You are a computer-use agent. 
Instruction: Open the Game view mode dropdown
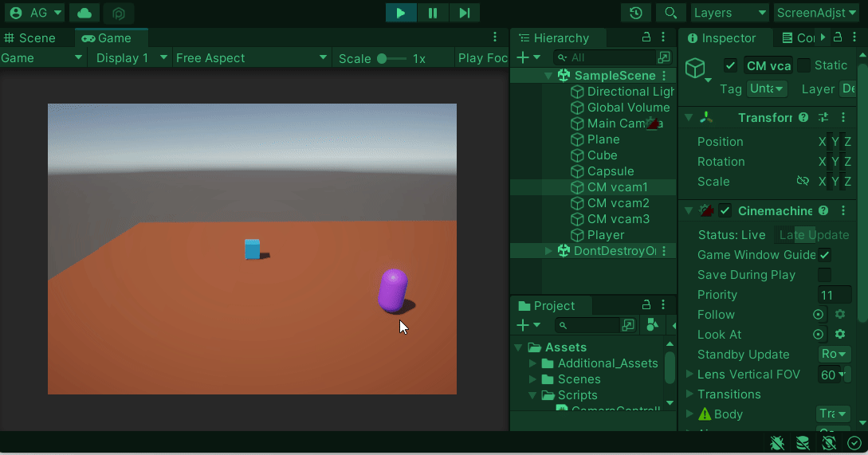coord(42,58)
